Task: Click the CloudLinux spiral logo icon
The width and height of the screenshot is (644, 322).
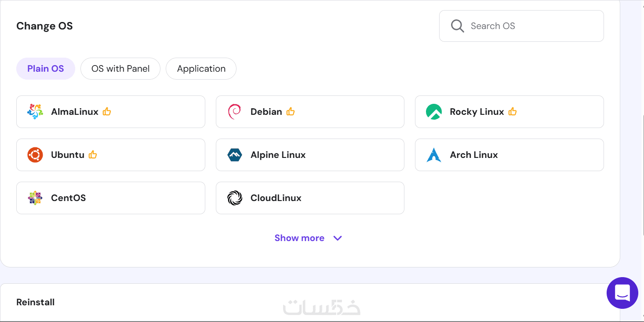Action: coord(235,198)
